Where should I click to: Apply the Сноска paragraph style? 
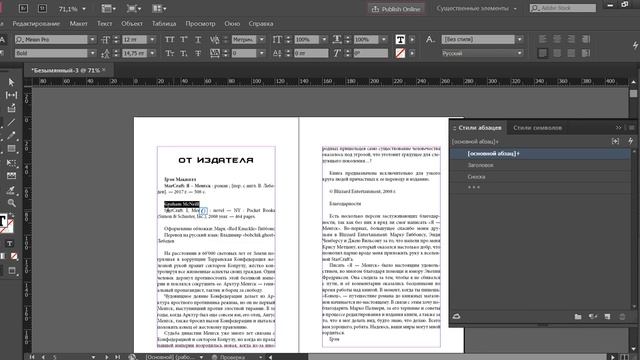(540, 177)
